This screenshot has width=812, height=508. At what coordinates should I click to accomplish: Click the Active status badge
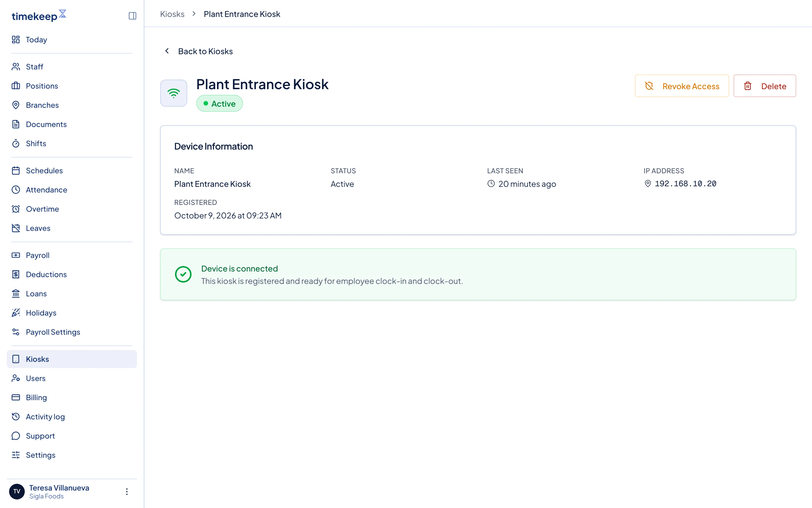point(219,104)
